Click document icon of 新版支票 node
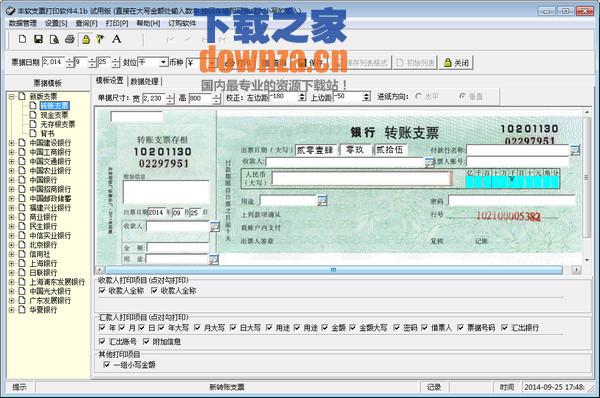Screen dimensions: 600x398 (22, 96)
